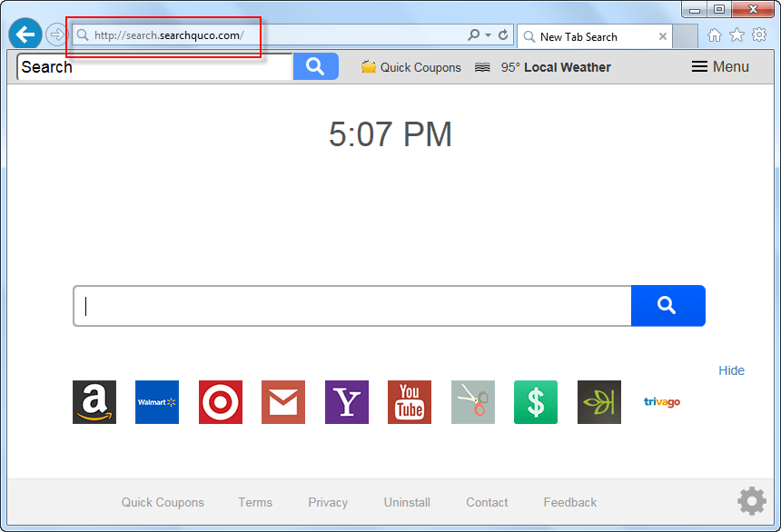Open the Feedback footer link

569,502
